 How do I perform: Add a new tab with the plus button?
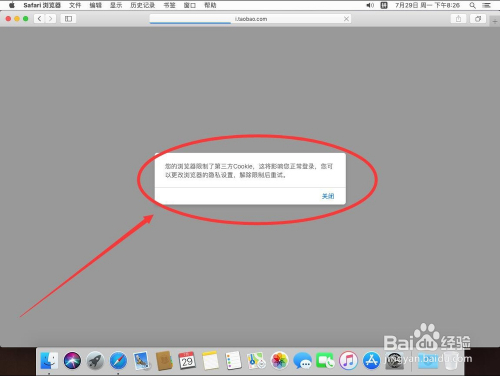pos(495,21)
